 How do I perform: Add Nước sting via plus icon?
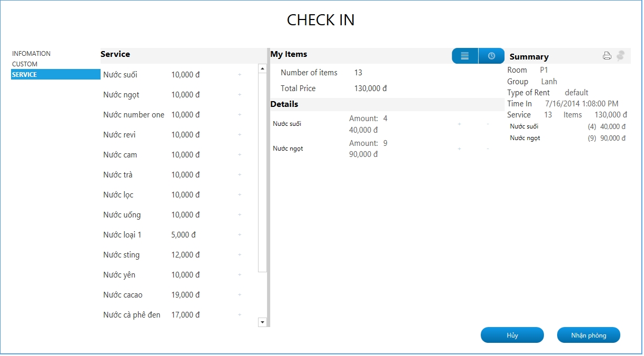[240, 255]
